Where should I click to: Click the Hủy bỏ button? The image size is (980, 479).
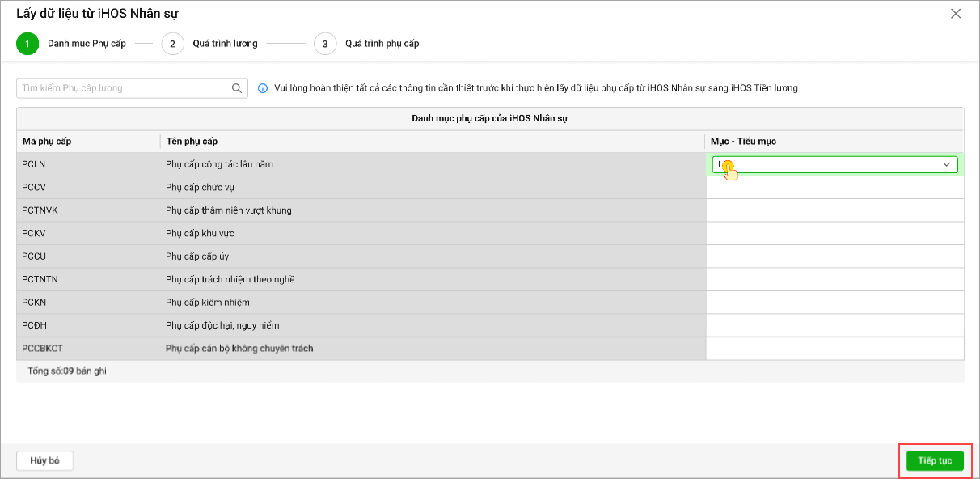coord(45,461)
